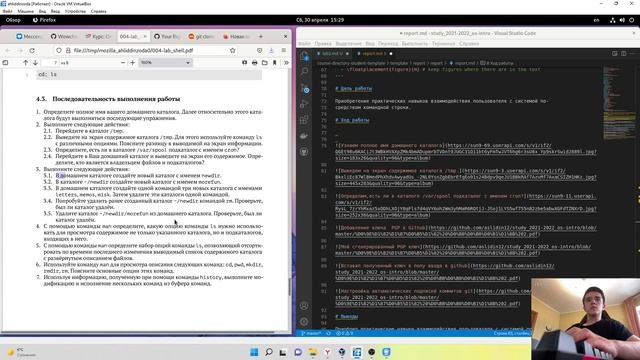Screen dimensions: 640x360
Task: Open VS Code Справка menu
Action: [469, 43]
